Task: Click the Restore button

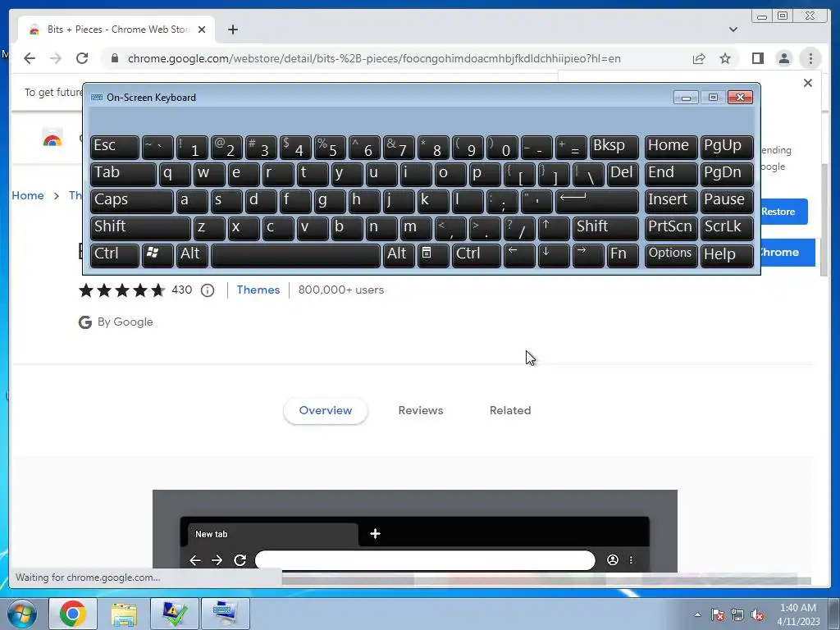Action: (784, 212)
